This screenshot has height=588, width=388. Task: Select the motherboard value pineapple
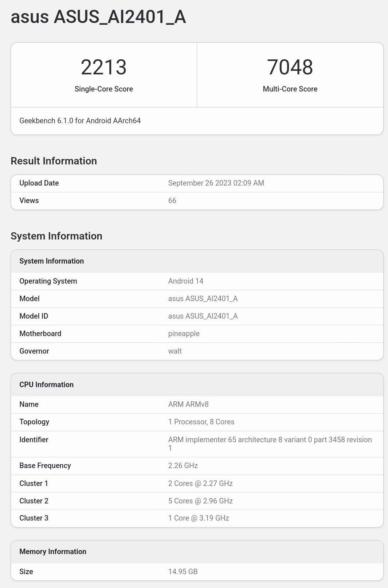[184, 334]
